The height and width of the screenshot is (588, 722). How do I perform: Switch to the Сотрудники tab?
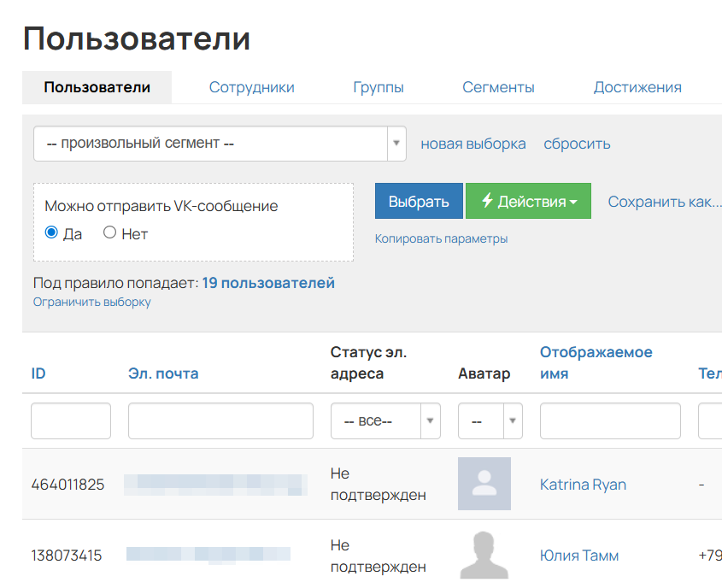point(251,86)
